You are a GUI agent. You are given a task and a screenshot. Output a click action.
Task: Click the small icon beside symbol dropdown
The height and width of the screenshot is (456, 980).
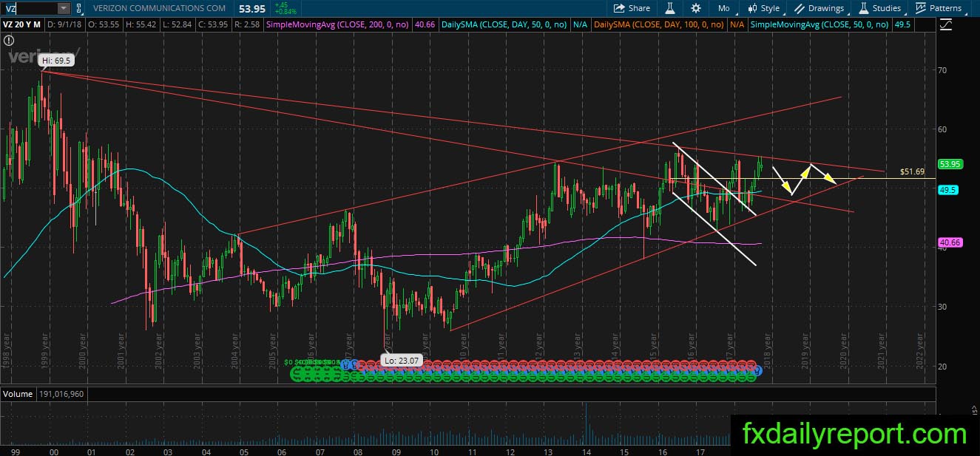79,8
